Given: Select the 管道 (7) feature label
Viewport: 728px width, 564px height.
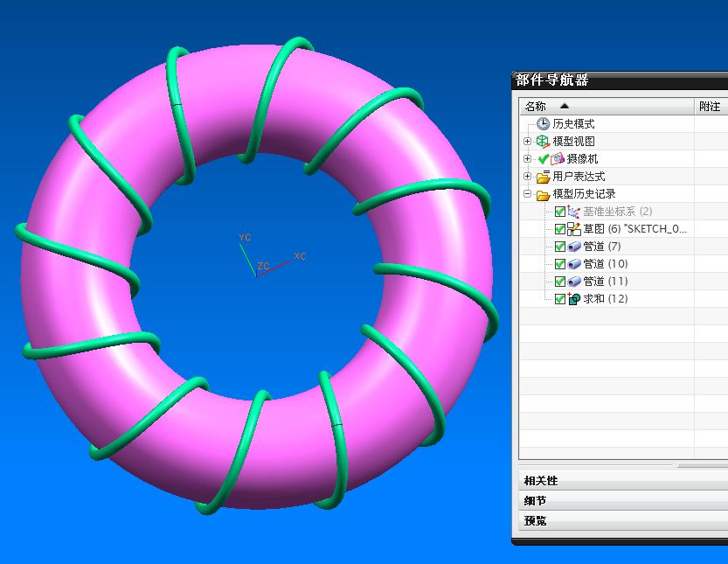Looking at the screenshot, I should (601, 247).
